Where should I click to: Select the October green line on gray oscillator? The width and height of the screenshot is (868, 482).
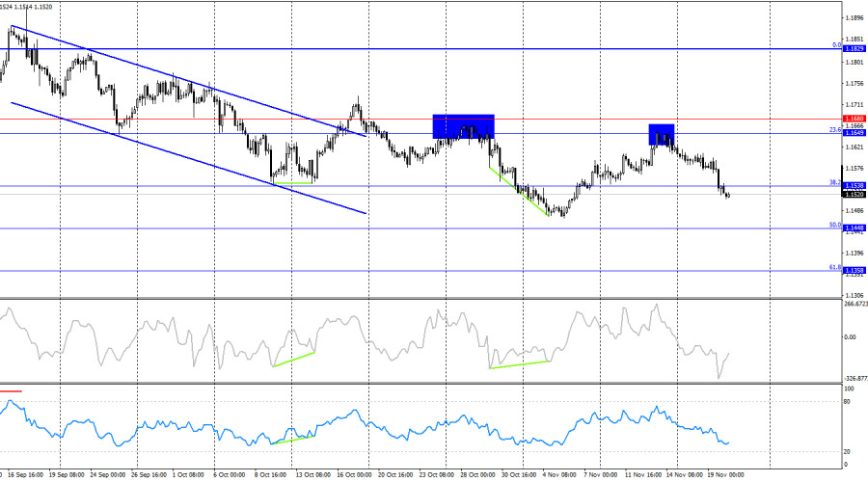point(294,360)
